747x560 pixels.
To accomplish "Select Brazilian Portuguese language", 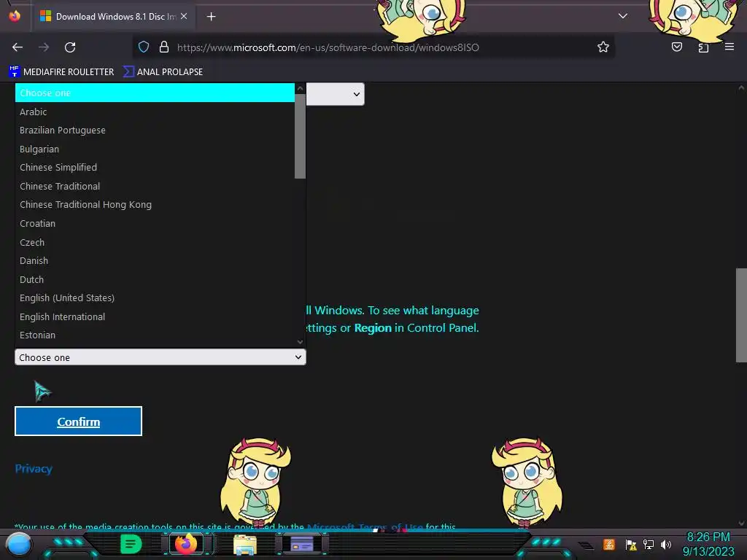I will (x=155, y=131).
